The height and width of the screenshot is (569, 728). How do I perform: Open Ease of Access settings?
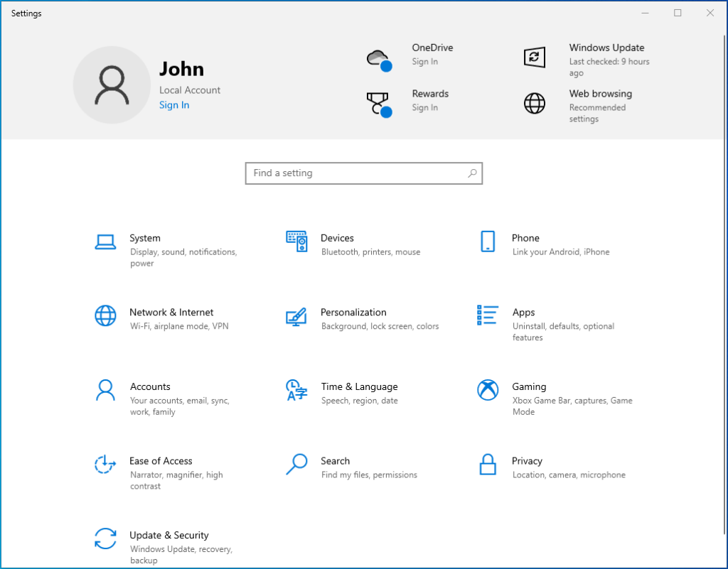[x=160, y=465]
